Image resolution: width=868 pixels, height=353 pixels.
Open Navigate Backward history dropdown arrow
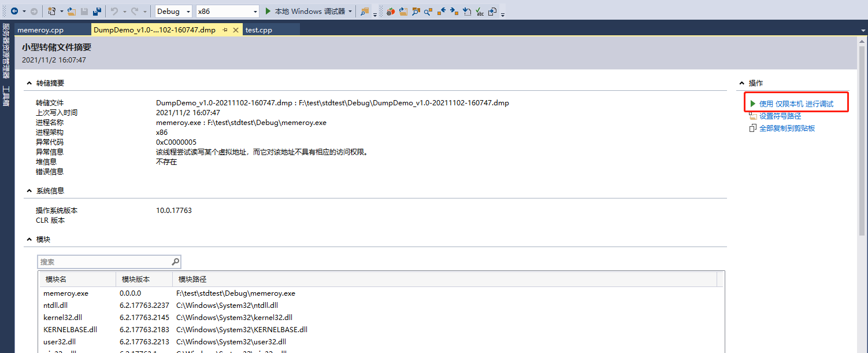pyautogui.click(x=24, y=11)
